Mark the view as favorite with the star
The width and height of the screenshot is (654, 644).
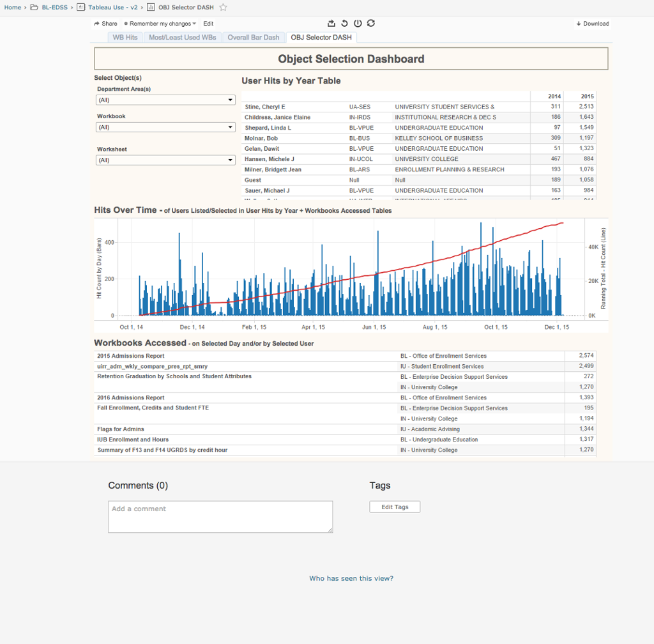pyautogui.click(x=223, y=8)
